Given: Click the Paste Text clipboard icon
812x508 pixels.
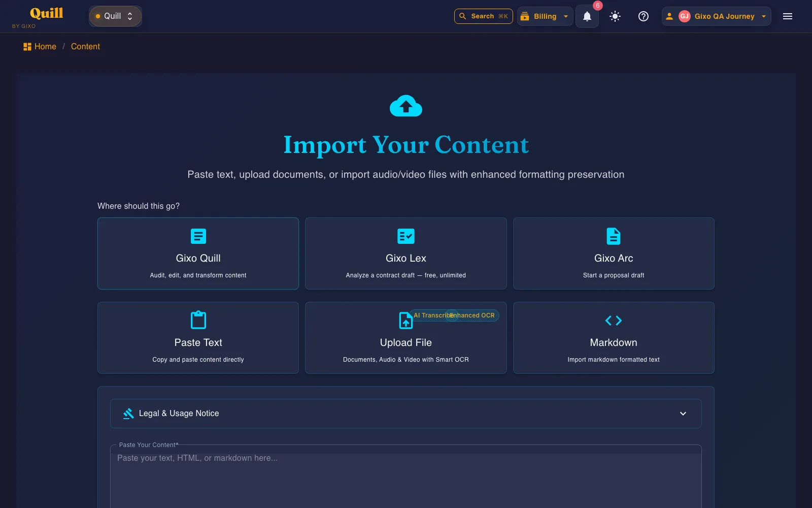Looking at the screenshot, I should [198, 320].
